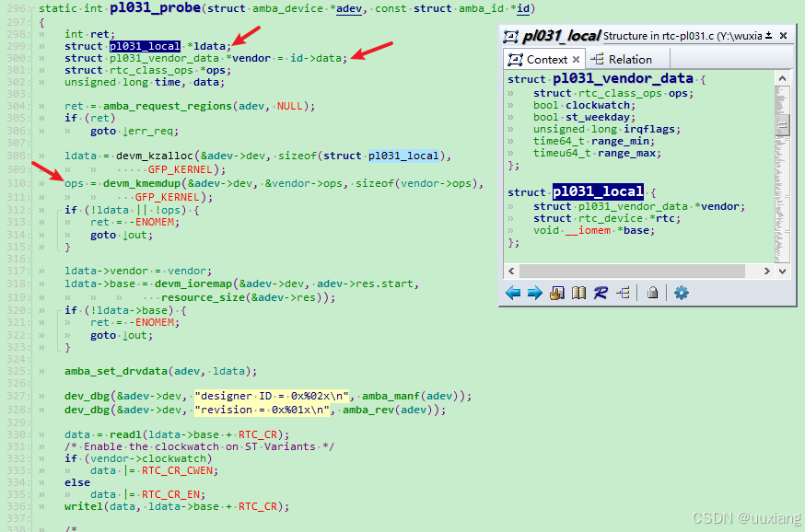This screenshot has width=805, height=532.
Task: Click clockwatch member in Context panel
Action: coord(598,105)
